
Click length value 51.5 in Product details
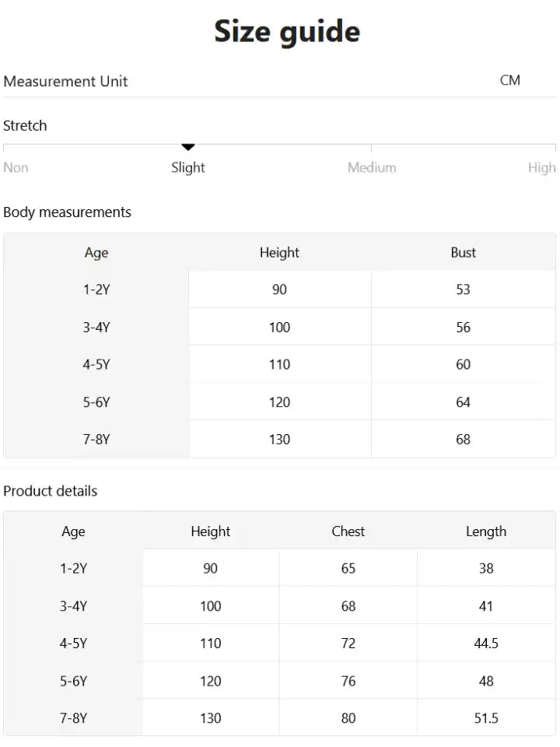(486, 718)
